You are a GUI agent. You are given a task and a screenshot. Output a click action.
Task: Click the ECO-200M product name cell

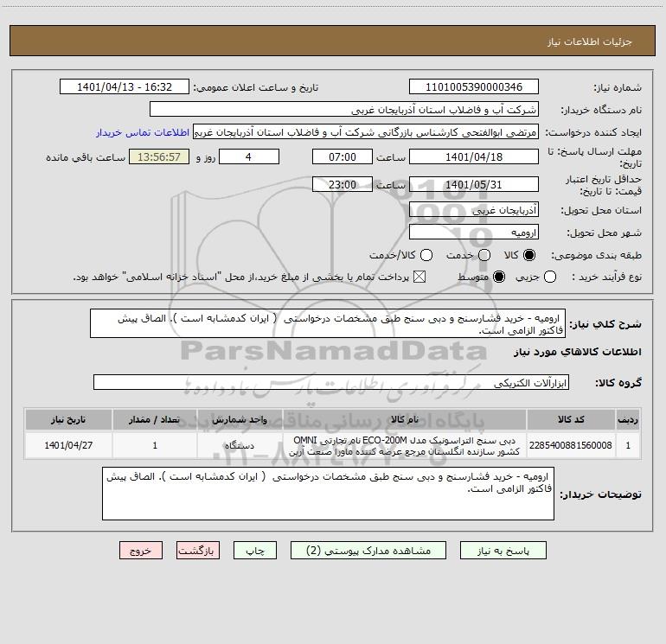click(405, 445)
